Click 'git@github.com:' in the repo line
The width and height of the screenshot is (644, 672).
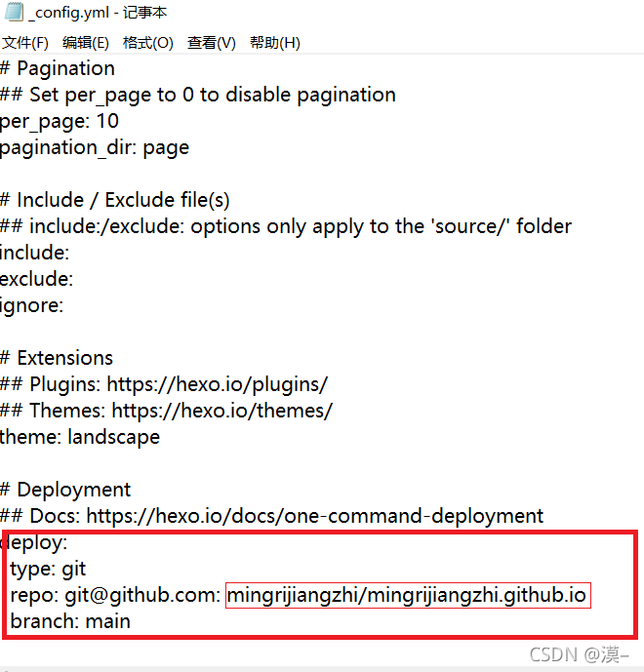(142, 596)
